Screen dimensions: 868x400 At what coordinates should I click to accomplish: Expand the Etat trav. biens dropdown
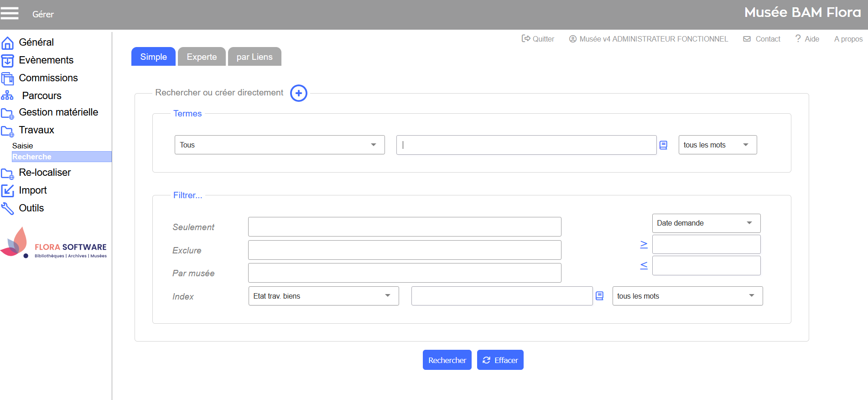[x=323, y=296]
